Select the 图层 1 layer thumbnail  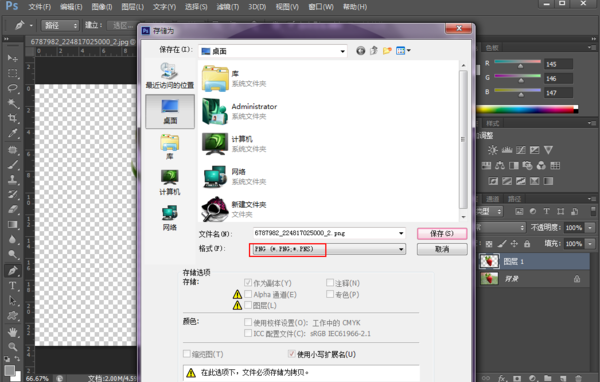tap(489, 261)
